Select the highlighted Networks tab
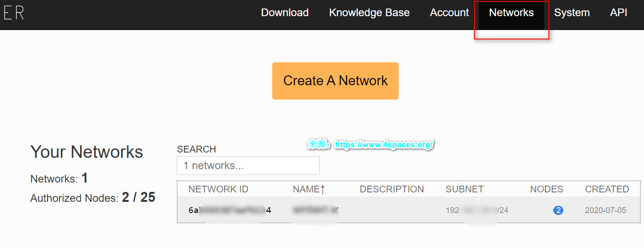 point(511,13)
